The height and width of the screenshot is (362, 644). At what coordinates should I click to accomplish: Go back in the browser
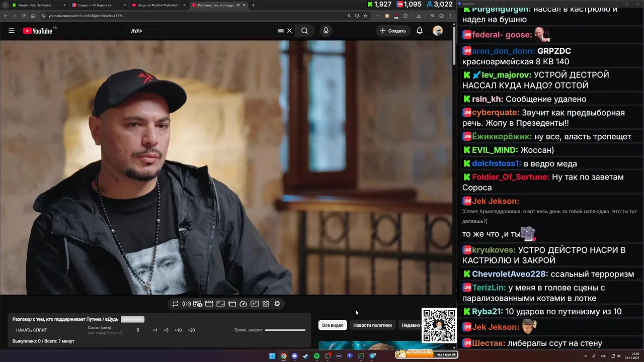(x=5, y=16)
